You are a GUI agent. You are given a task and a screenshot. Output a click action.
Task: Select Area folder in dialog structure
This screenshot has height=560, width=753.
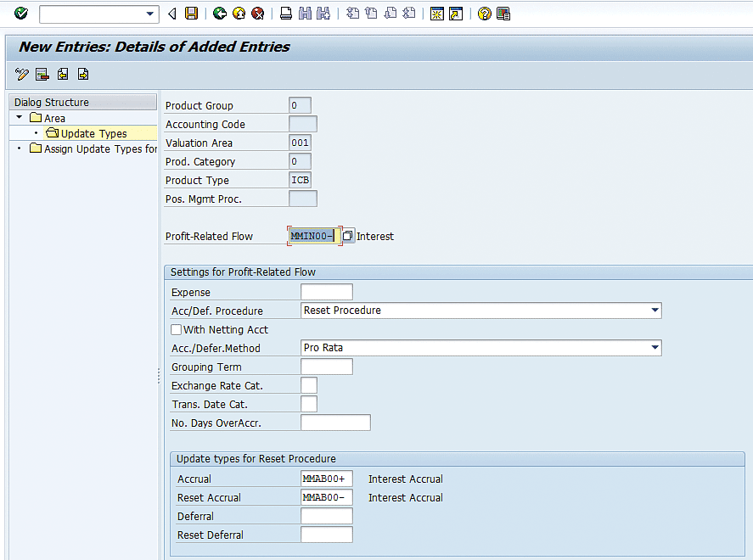pyautogui.click(x=48, y=118)
